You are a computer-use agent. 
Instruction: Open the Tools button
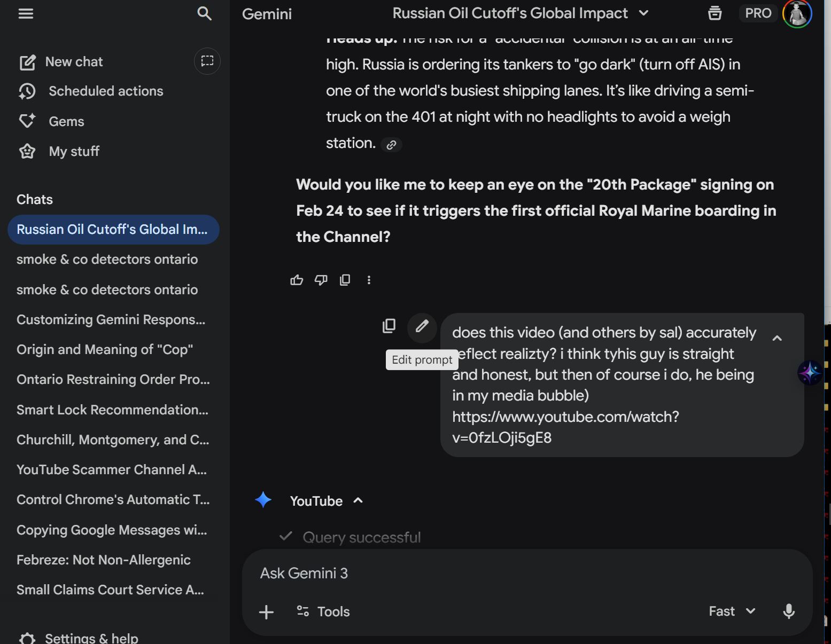323,612
